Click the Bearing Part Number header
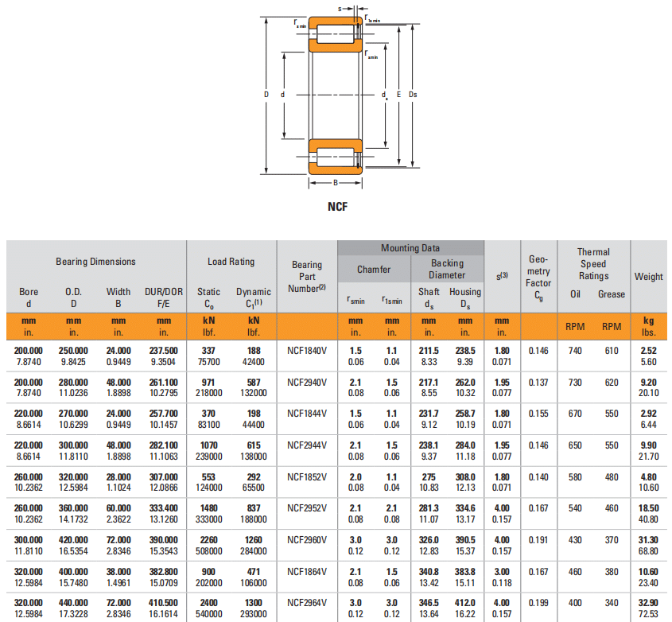The image size is (672, 622). [307, 276]
